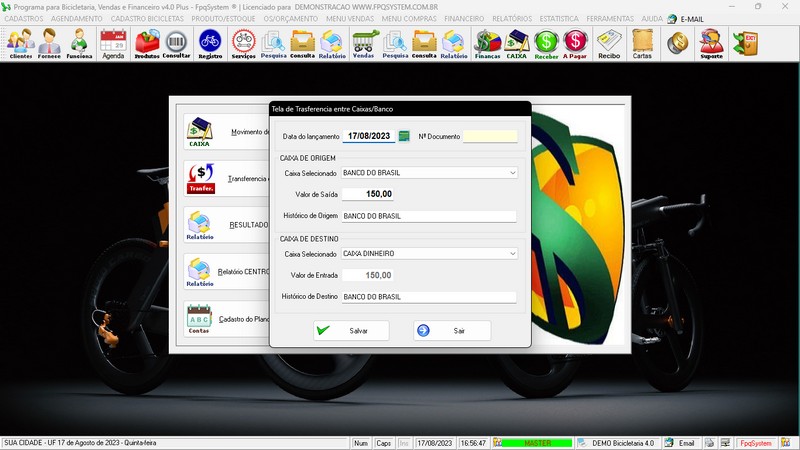The height and width of the screenshot is (450, 800).
Task: Open the FERRAMENTAS menu
Action: pos(610,18)
